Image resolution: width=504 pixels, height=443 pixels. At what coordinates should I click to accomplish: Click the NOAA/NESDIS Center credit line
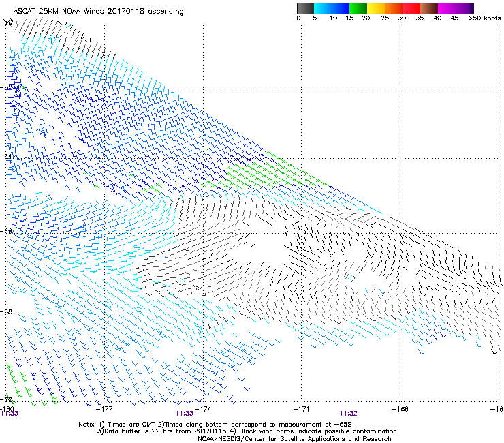pos(294,439)
